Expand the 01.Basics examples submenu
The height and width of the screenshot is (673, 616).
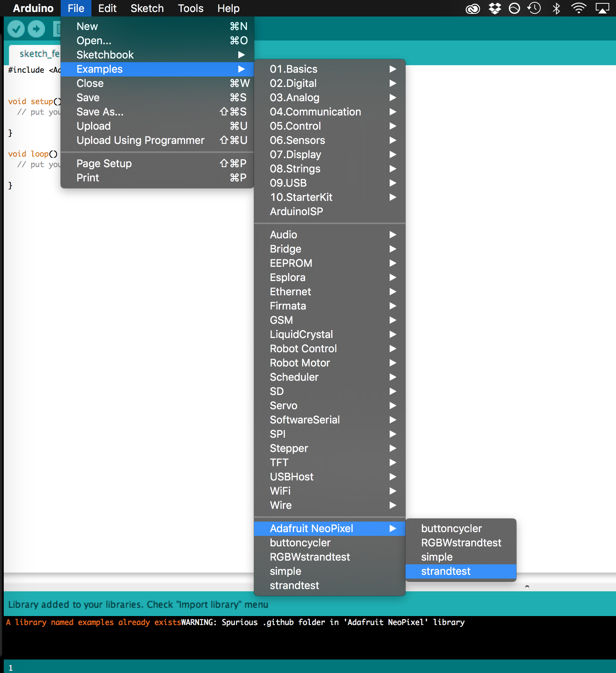click(330, 69)
